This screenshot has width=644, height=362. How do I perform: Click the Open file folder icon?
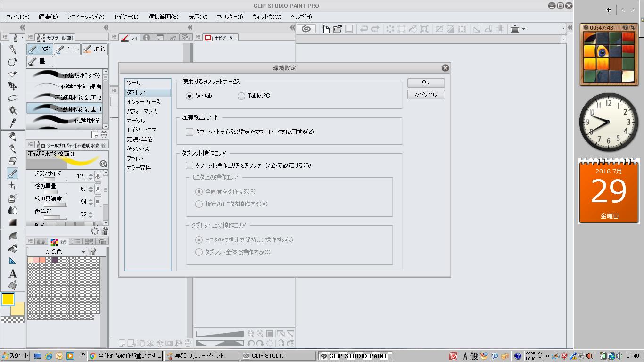tap(337, 29)
